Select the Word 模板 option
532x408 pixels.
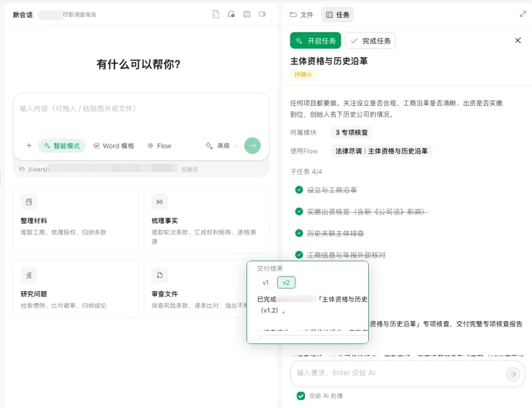click(x=114, y=146)
